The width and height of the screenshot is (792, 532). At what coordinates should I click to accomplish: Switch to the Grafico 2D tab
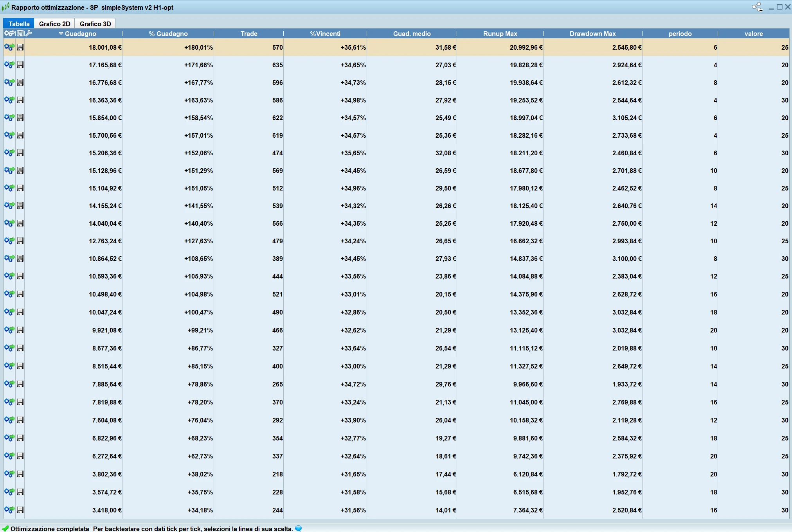coord(55,23)
